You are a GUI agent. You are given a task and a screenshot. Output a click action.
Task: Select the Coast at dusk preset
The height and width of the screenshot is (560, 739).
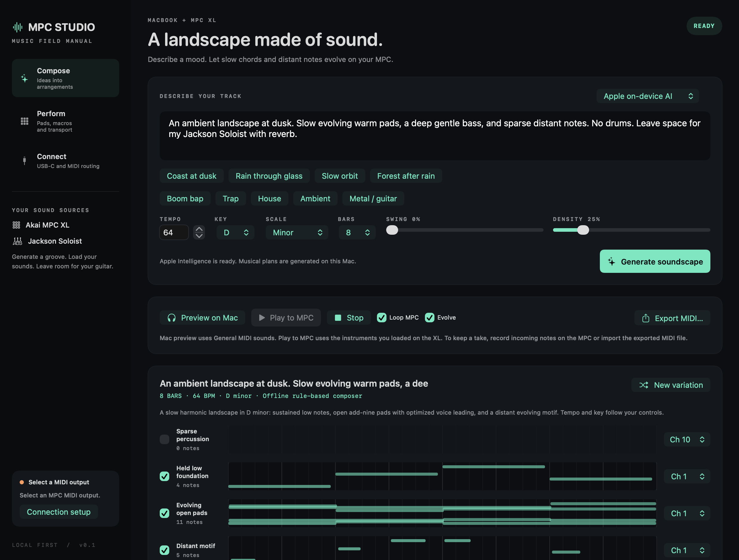[x=191, y=176]
